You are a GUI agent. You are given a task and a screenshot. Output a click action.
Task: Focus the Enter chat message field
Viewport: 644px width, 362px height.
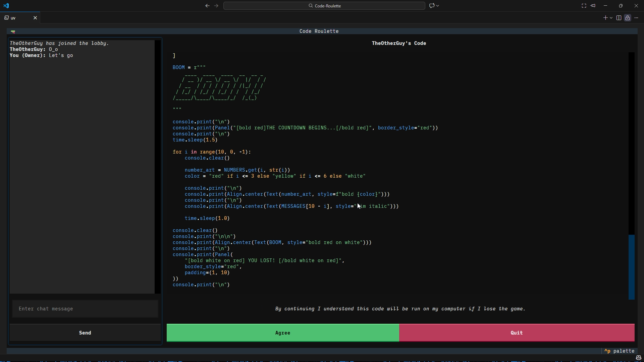[85, 309]
